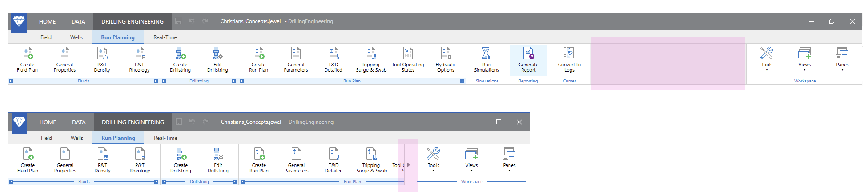Click Create Fluid Plan in the wider window

(x=28, y=60)
